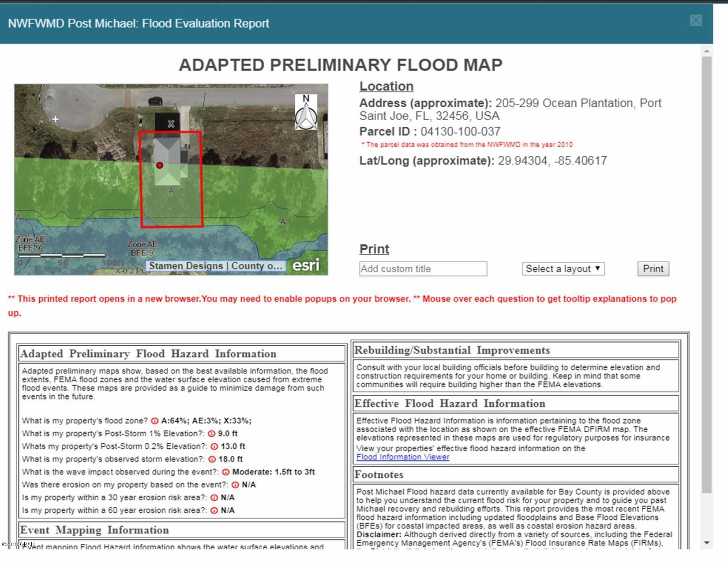This screenshot has height=563, width=728.
Task: Open the Flood Information Viewer link
Action: pyautogui.click(x=402, y=457)
